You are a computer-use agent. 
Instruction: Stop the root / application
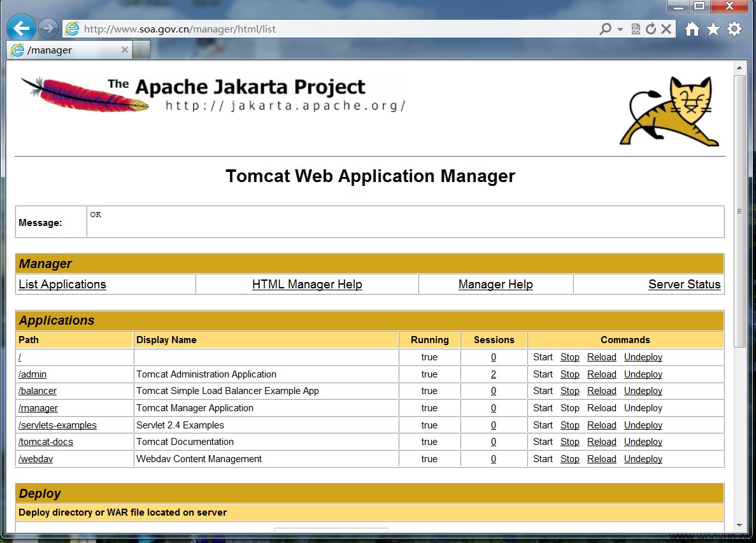point(570,357)
